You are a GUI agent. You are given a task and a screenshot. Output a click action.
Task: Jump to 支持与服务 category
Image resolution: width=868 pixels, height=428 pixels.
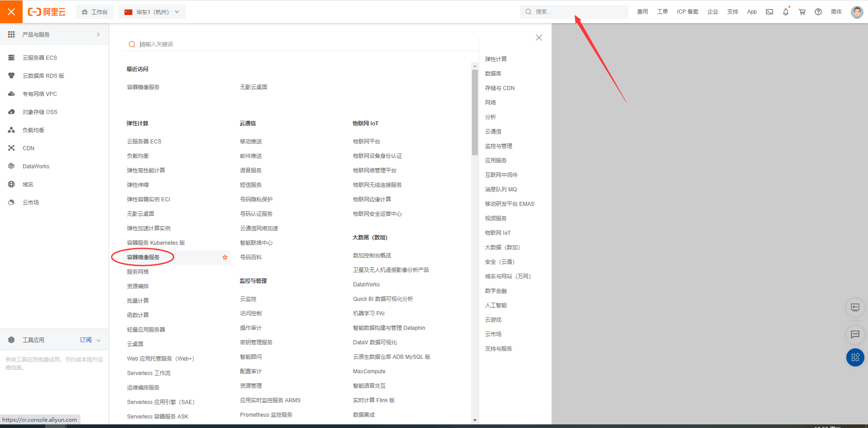499,349
